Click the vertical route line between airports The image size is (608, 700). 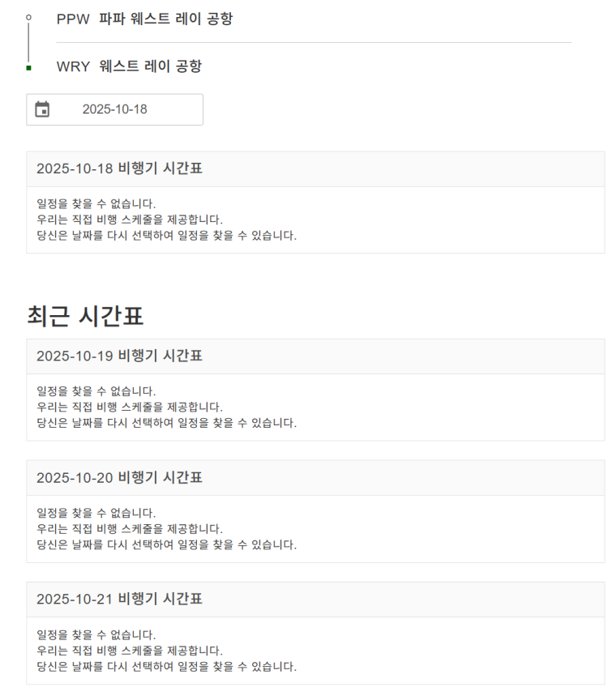(x=28, y=42)
